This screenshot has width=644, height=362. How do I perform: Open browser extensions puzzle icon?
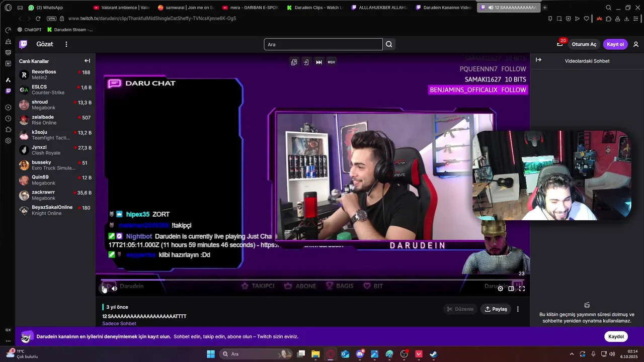pyautogui.click(x=608, y=19)
